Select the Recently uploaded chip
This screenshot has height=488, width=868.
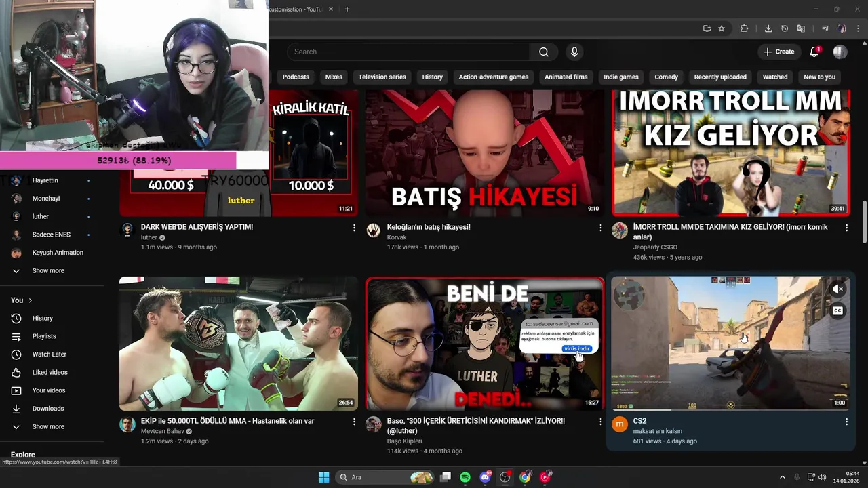pos(720,77)
